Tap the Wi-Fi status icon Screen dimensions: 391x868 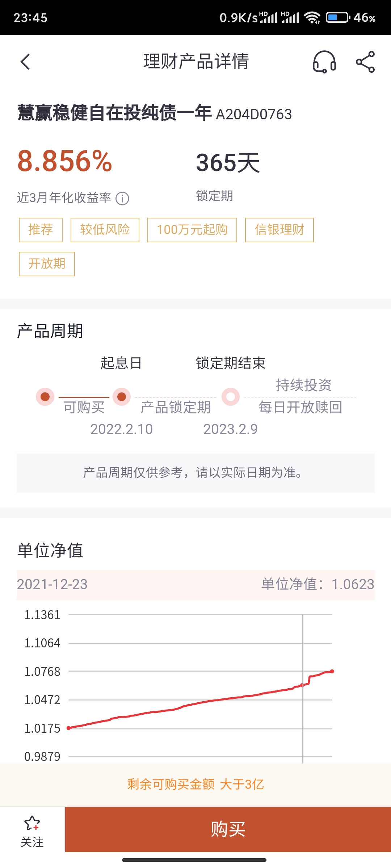point(312,17)
